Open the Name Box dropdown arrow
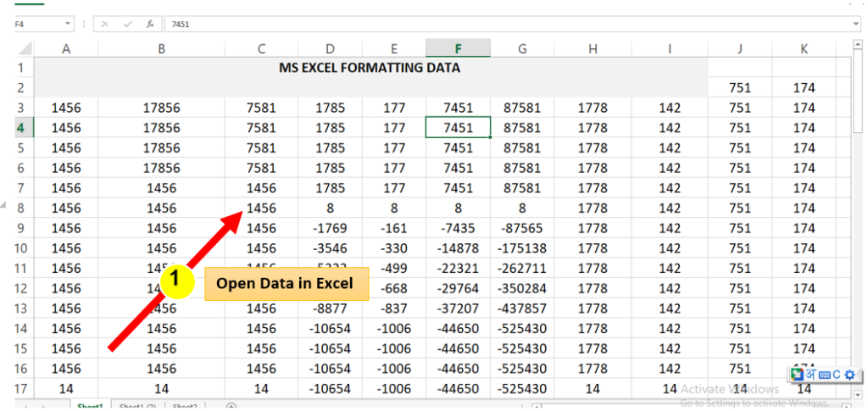This screenshot has width=868, height=411. 68,25
